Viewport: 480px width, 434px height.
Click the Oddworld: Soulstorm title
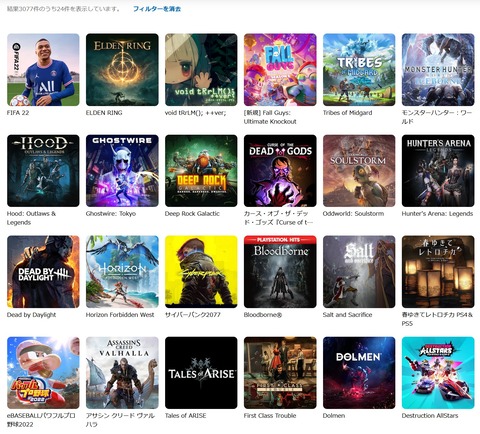(353, 214)
